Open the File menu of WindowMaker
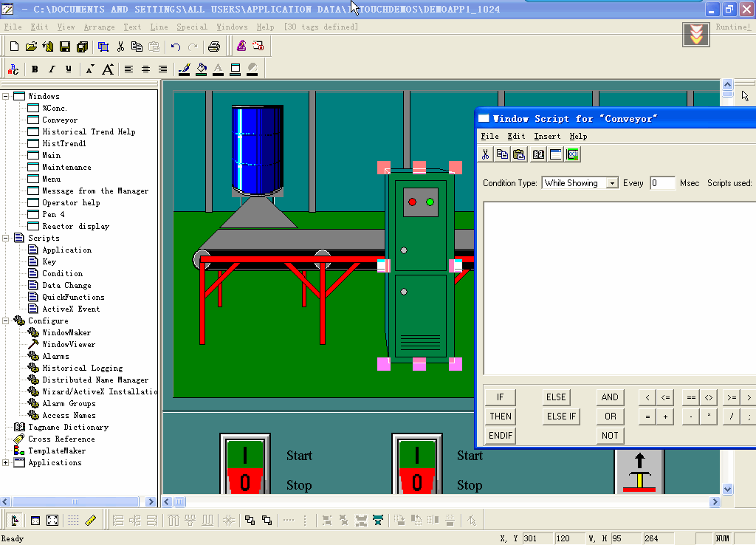 click(x=13, y=27)
